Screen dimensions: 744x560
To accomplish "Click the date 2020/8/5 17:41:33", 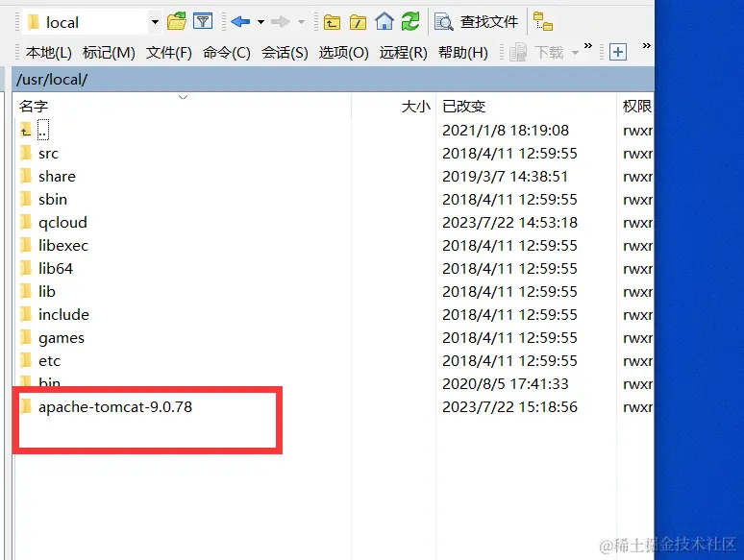I will [506, 383].
